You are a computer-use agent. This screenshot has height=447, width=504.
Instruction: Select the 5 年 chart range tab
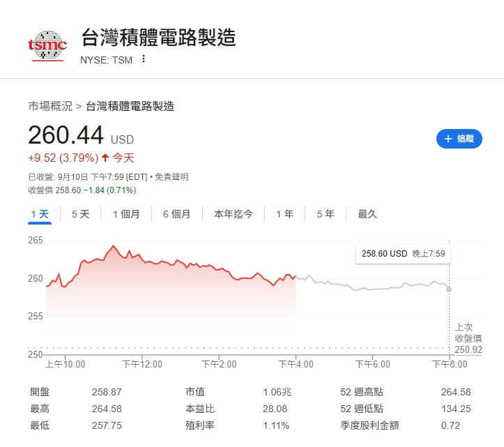click(x=325, y=214)
